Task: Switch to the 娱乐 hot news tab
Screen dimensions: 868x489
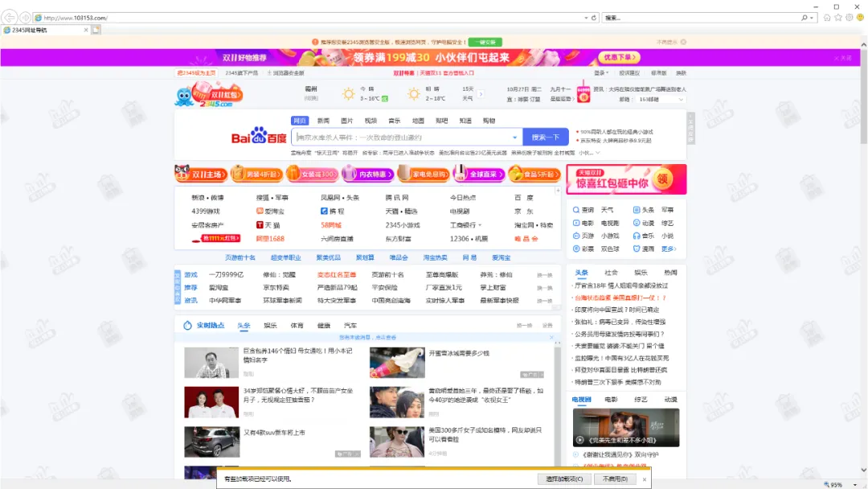Action: coord(270,326)
